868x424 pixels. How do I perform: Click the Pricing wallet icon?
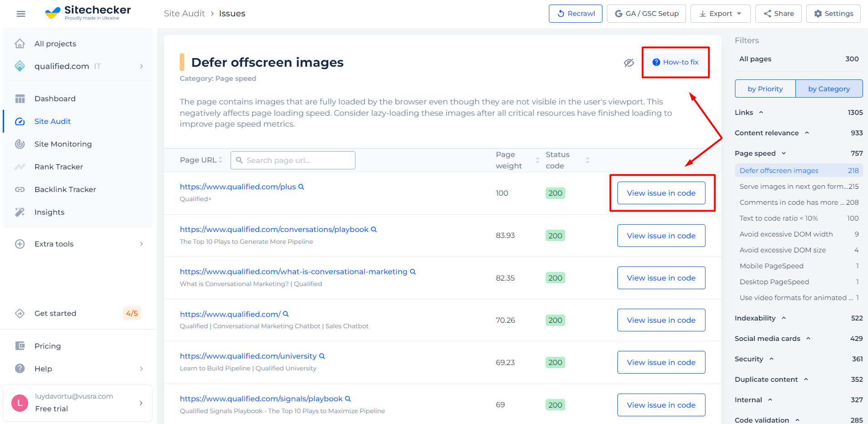pos(20,346)
